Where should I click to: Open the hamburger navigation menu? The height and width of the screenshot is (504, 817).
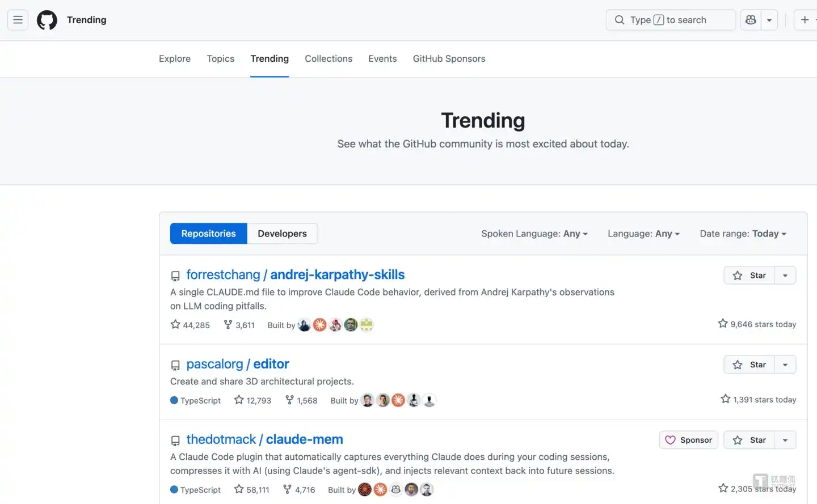point(18,20)
